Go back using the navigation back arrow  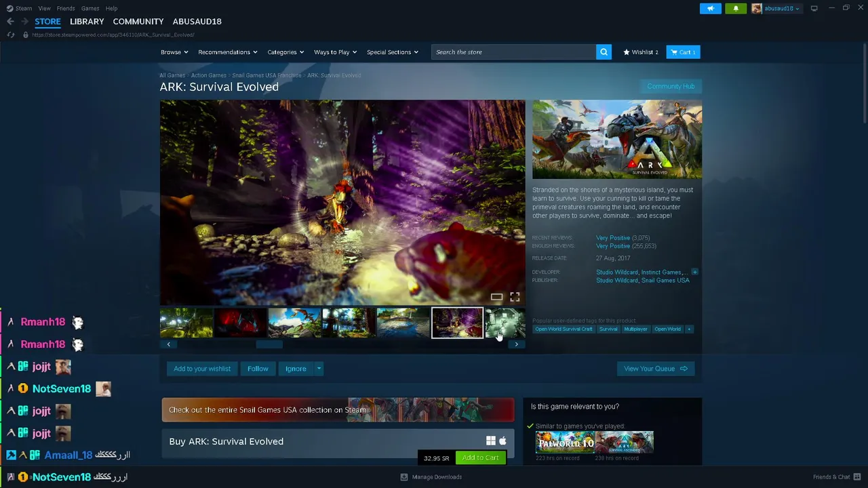click(x=10, y=22)
